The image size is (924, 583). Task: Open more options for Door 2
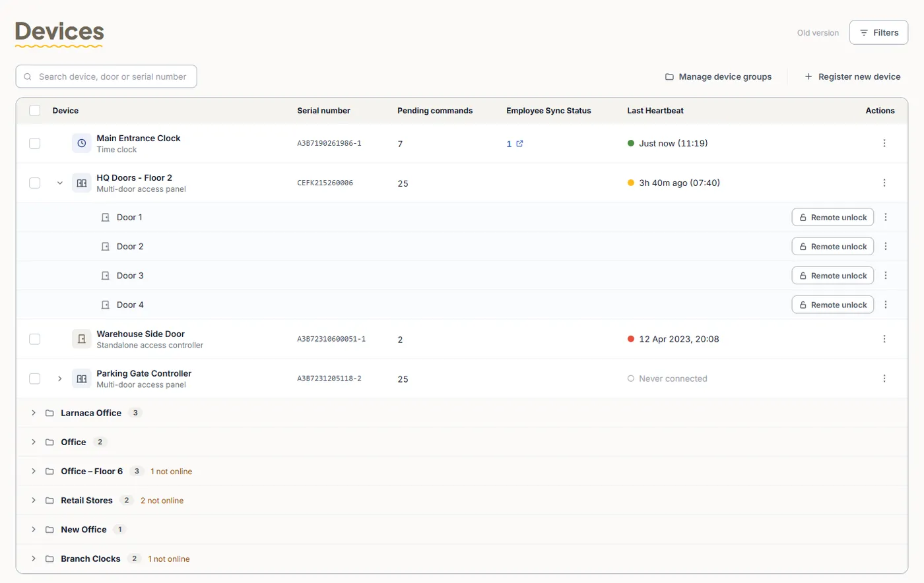click(886, 246)
